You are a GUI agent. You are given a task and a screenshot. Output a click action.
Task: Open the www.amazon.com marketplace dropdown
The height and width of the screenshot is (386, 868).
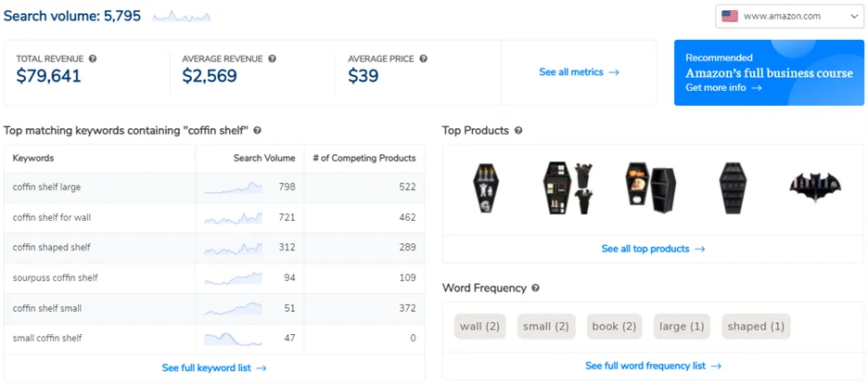(789, 16)
